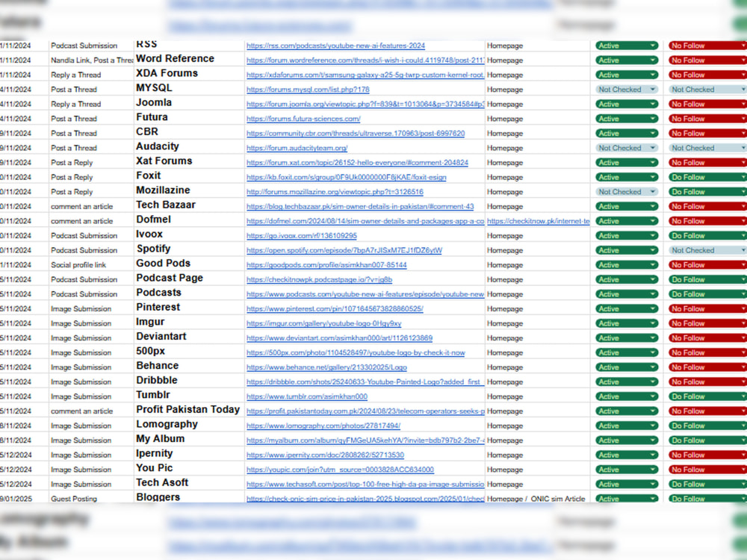This screenshot has height=560, width=747.
Task: Open the Not Checked status dropdown for MYSQL
Action: tap(627, 90)
